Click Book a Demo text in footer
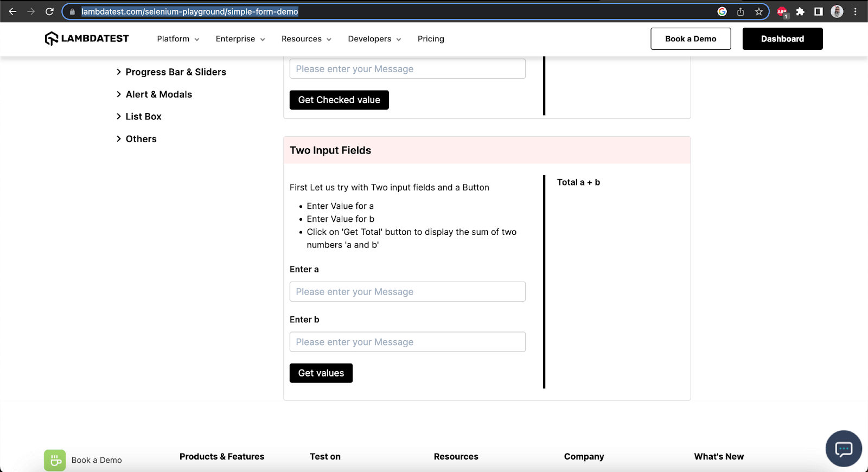The image size is (868, 472). click(x=97, y=460)
